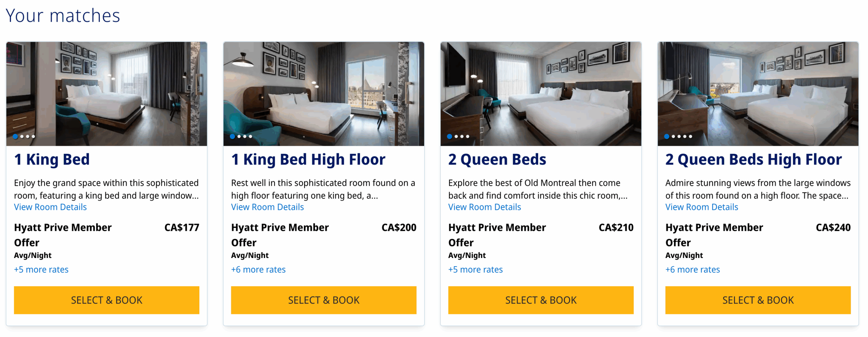Expand +5 more rates for 1 King Bed
The image size is (868, 337).
click(41, 270)
